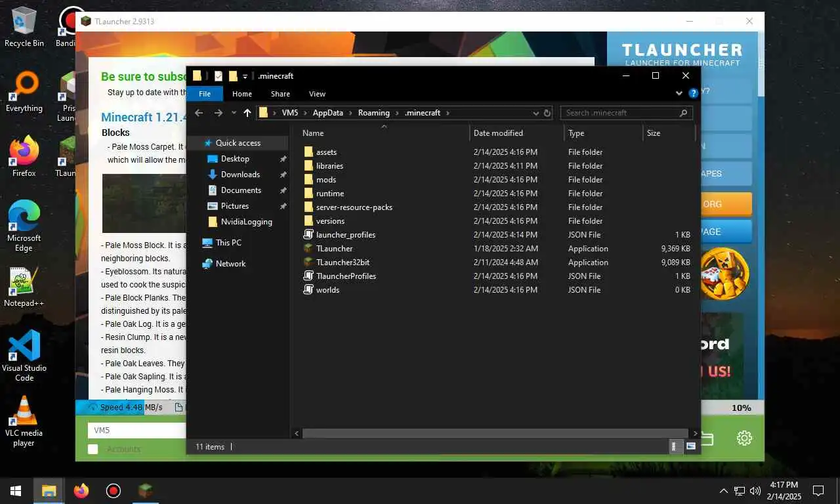Customize Quick Access Toolbar dropdown
Image resolution: width=840 pixels, height=504 pixels.
pyautogui.click(x=245, y=76)
